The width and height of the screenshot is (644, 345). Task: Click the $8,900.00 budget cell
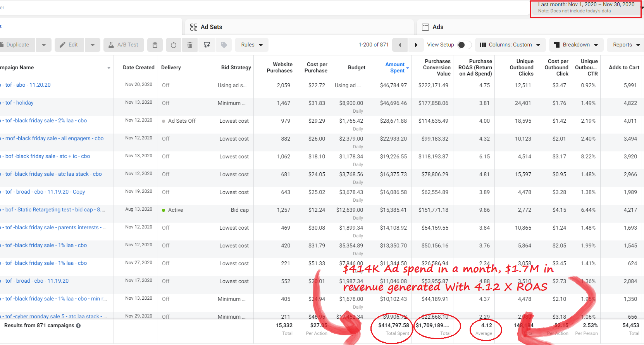tap(351, 103)
